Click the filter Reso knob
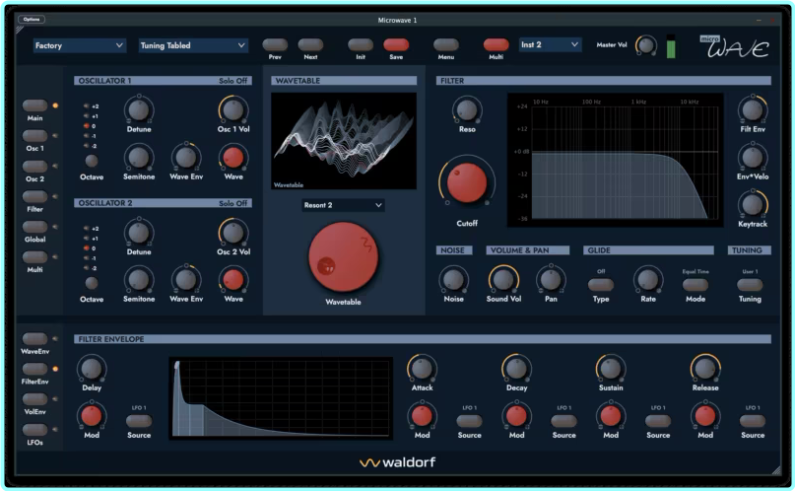This screenshot has width=795, height=491. pyautogui.click(x=467, y=110)
